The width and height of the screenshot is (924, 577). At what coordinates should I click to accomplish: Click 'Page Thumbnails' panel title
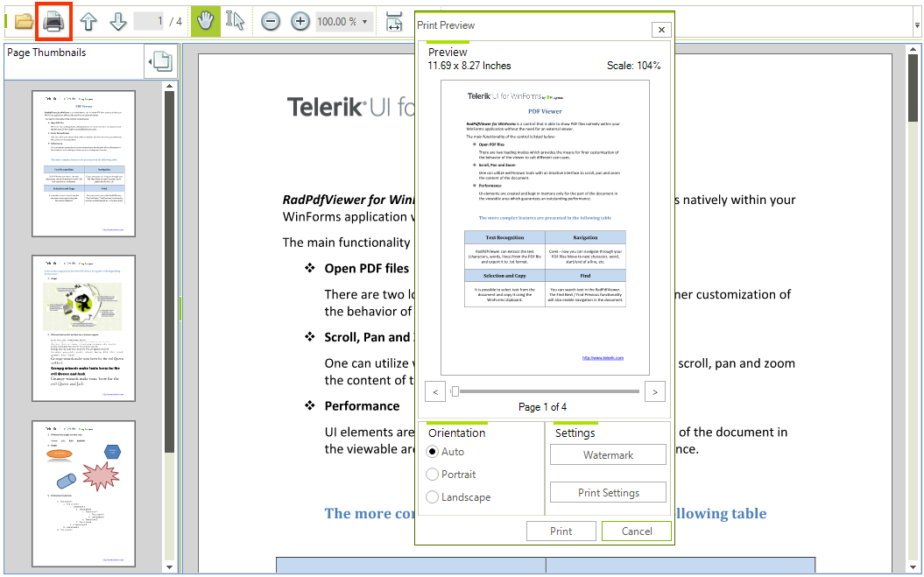46,53
